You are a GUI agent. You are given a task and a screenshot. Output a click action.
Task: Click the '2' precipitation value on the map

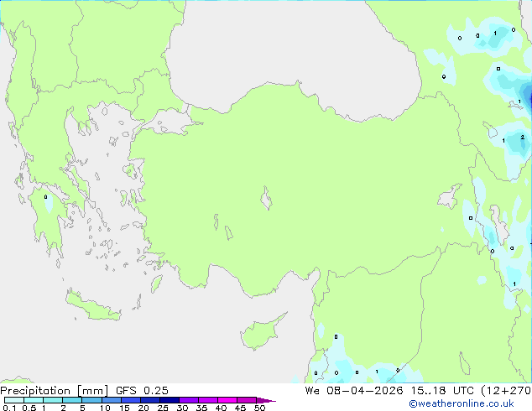point(523,138)
